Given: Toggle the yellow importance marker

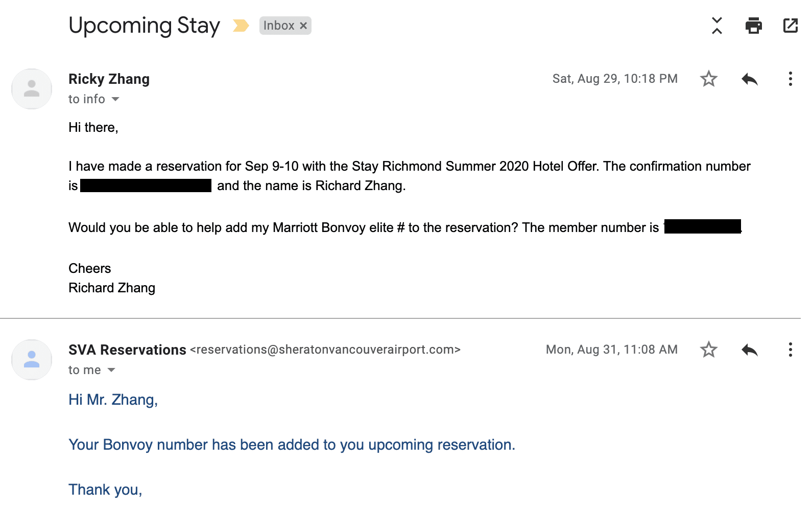Looking at the screenshot, I should 241,26.
